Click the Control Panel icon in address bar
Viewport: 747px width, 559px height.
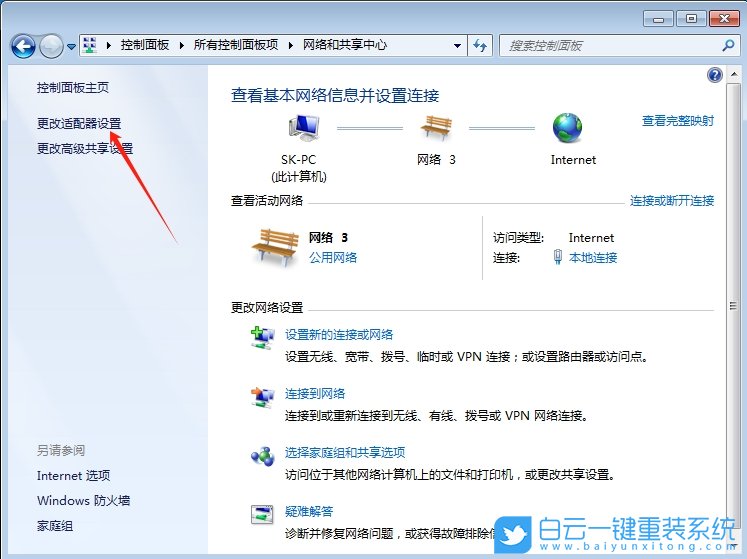(90, 45)
